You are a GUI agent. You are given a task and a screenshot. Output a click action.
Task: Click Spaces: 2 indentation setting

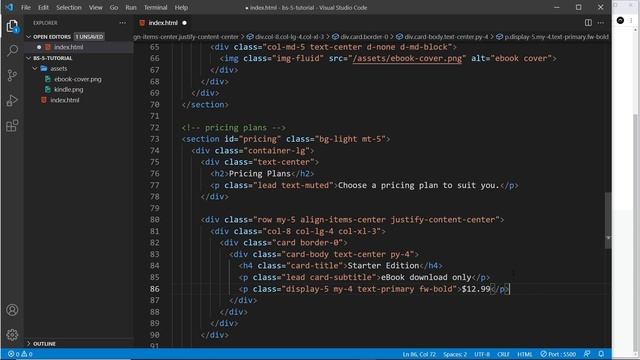[455, 354]
